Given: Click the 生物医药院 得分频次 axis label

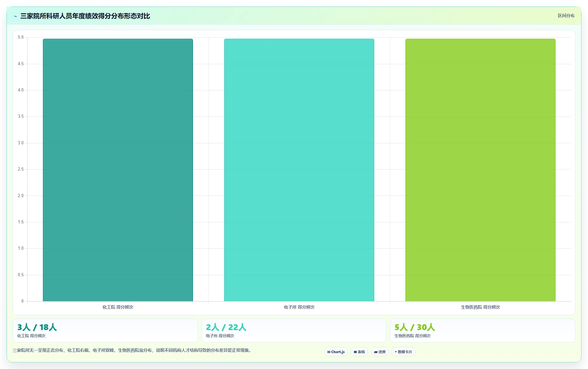Looking at the screenshot, I should 480,307.
